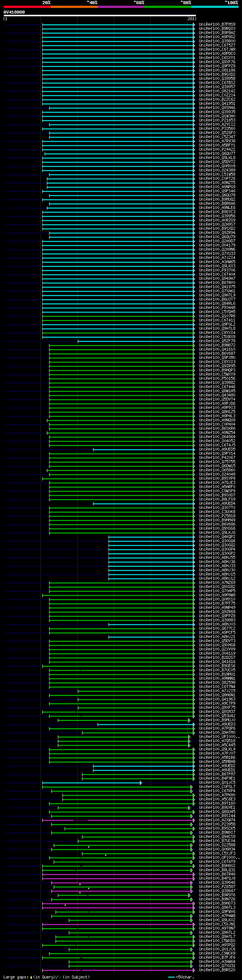
Task: Select hit UniRef100_Q53U42
Action: (x=217, y=716)
